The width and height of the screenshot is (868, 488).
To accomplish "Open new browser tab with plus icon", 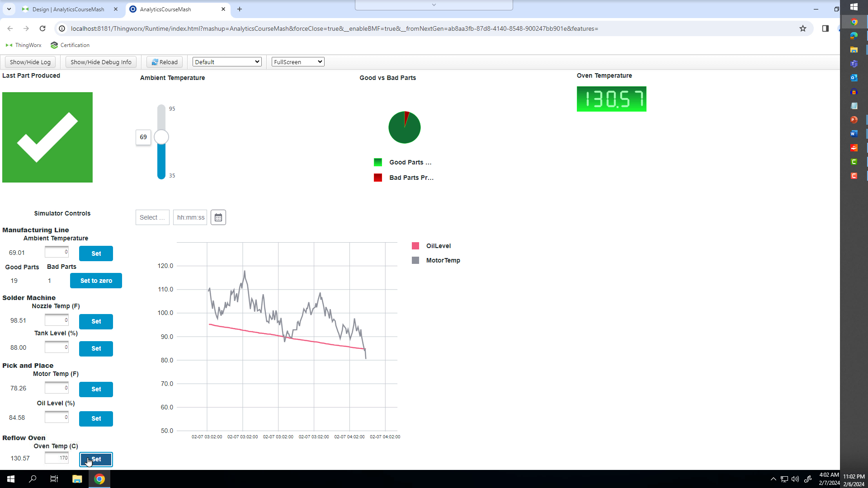I will click(240, 9).
